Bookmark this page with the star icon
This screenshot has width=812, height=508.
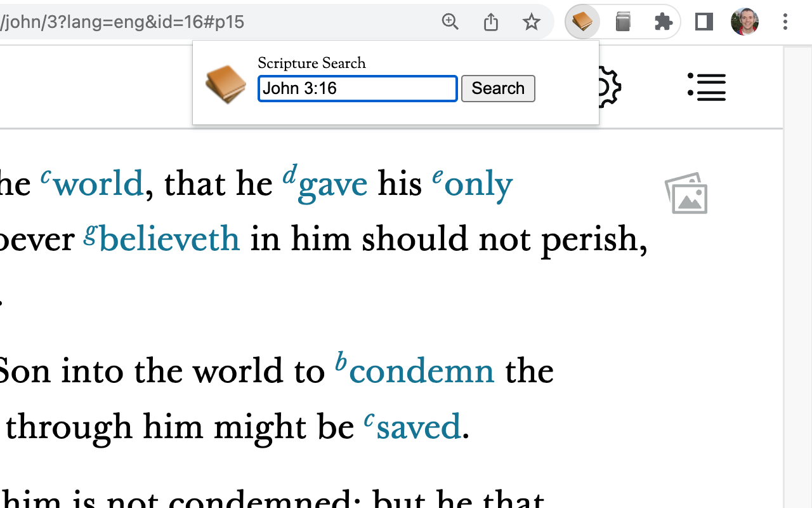coord(531,21)
